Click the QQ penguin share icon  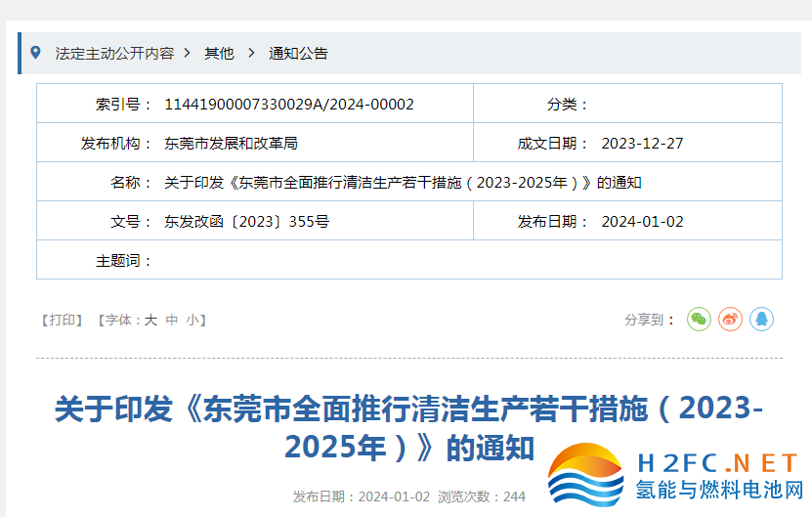tap(761, 319)
